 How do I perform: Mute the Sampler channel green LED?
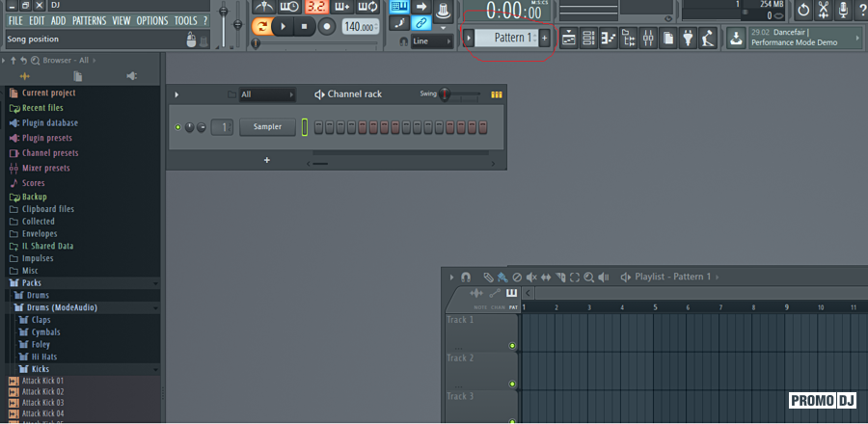coord(177,127)
